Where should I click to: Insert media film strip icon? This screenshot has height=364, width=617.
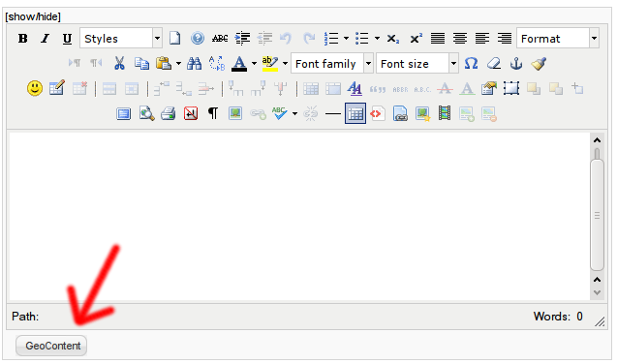point(445,113)
